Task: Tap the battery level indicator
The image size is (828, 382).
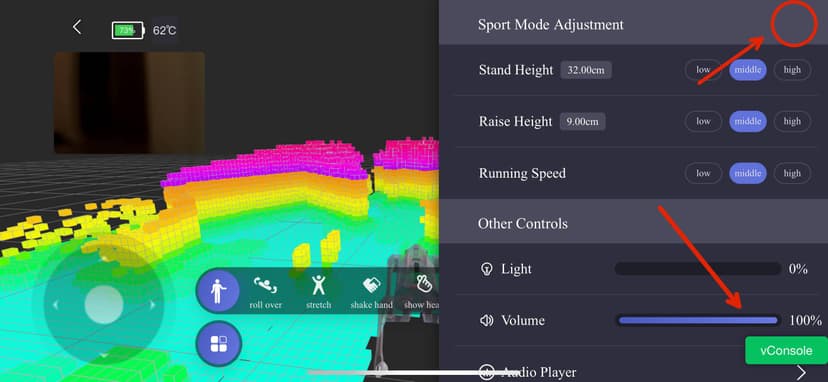Action: (128, 30)
